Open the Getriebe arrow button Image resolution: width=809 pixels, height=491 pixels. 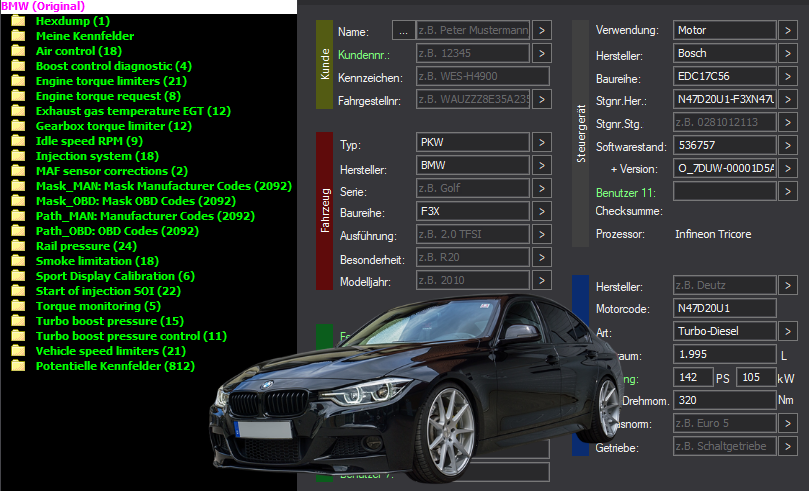788,446
